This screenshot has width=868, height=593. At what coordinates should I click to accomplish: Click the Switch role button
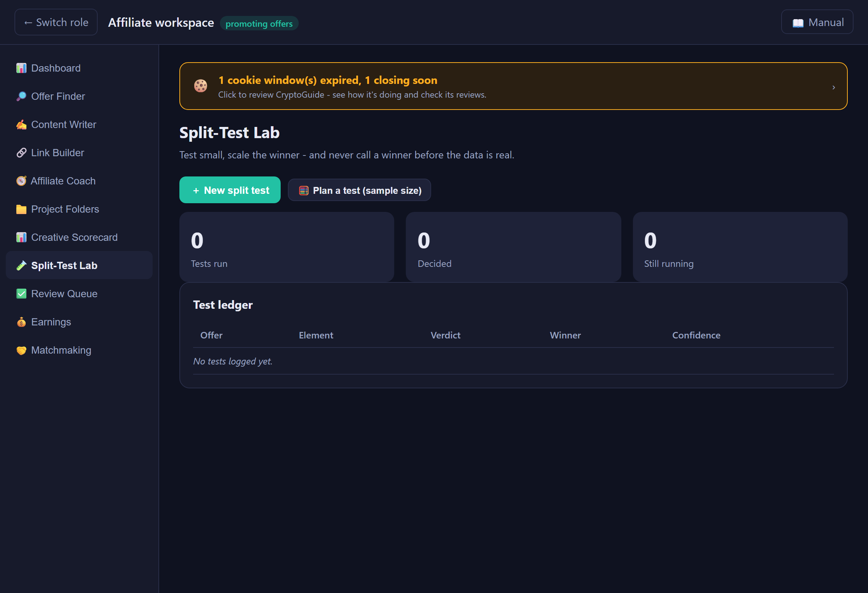tap(56, 22)
